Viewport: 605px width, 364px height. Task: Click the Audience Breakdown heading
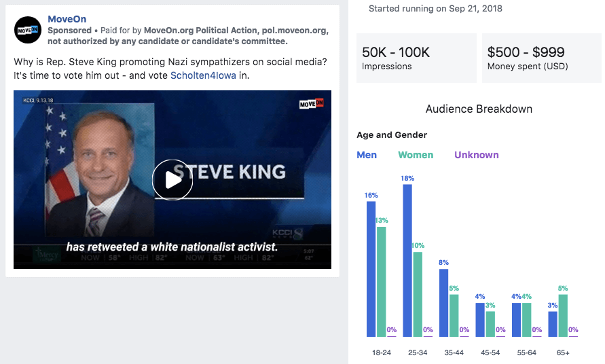click(x=479, y=109)
